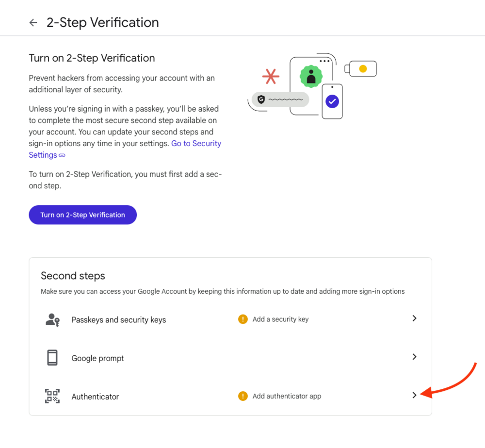This screenshot has width=485, height=448.
Task: Select the Passkeys and security keys row
Action: point(230,319)
